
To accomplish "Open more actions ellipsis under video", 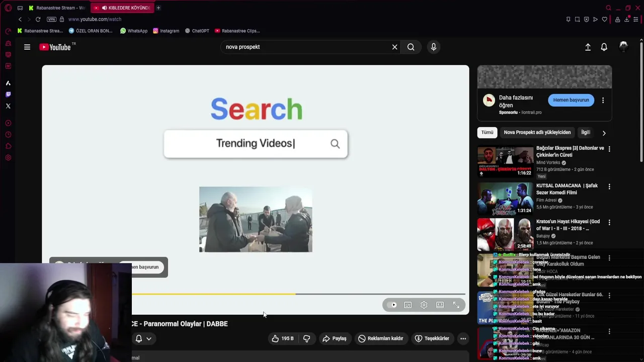I will tap(463, 338).
